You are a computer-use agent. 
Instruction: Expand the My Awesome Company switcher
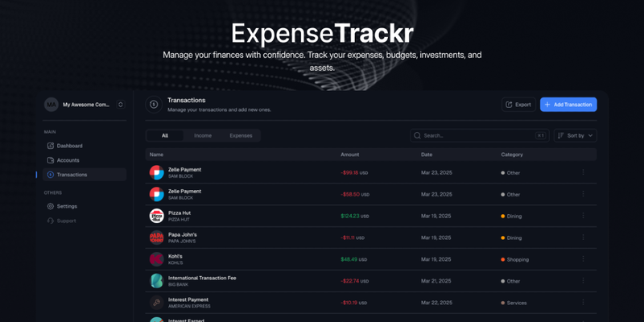coord(121,105)
